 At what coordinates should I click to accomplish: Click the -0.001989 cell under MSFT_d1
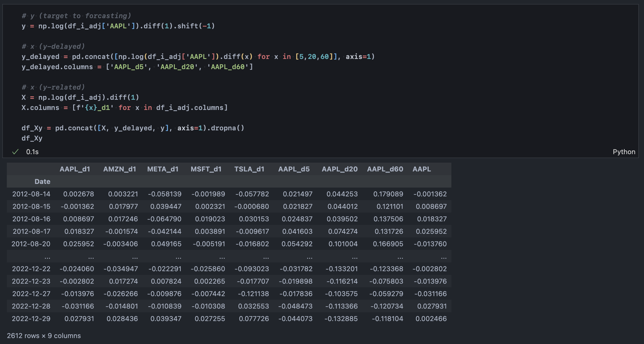point(208,194)
